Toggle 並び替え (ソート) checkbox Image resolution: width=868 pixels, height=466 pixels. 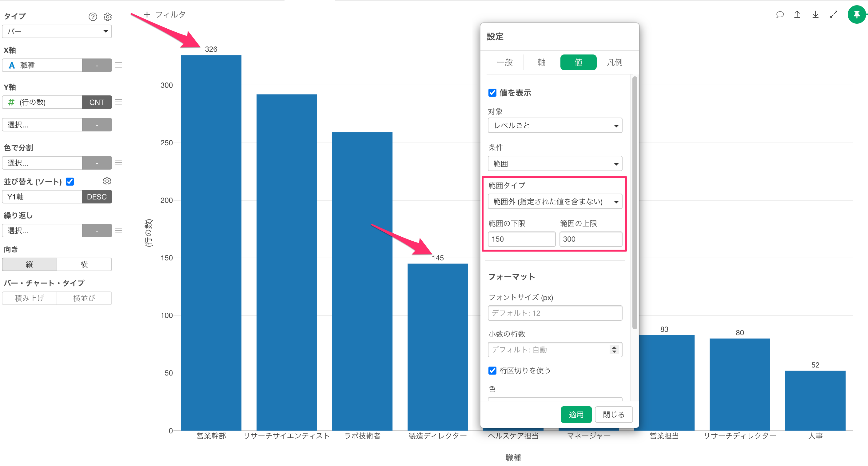click(70, 181)
